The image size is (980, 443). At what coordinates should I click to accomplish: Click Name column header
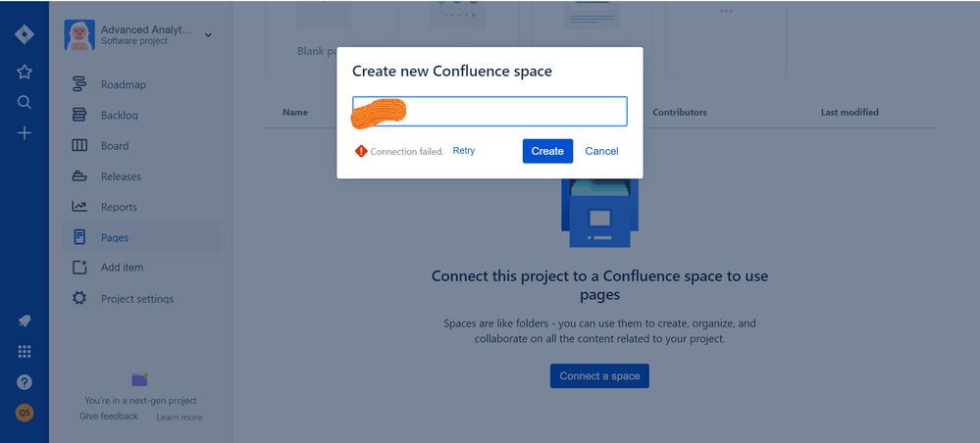coord(295,113)
